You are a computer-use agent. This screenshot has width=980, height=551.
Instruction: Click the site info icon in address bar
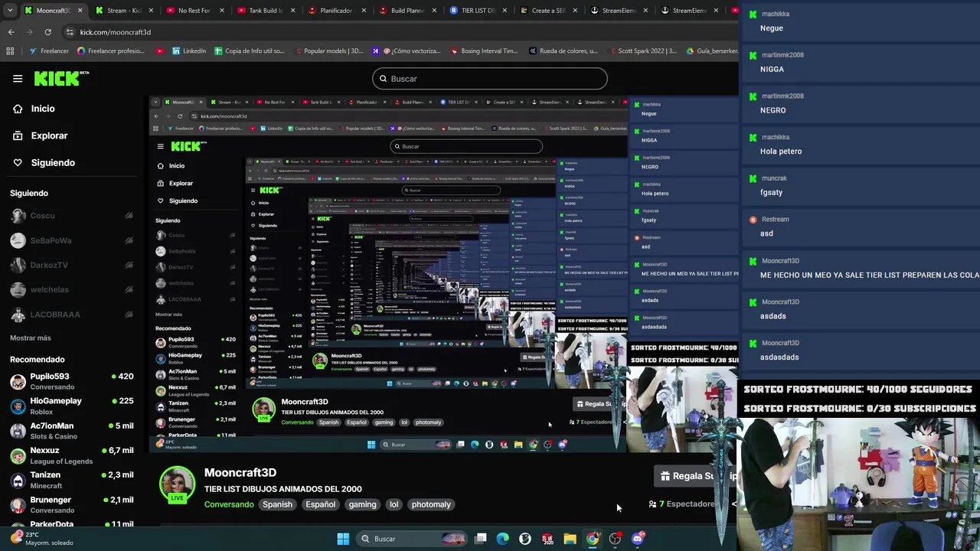pyautogui.click(x=70, y=32)
